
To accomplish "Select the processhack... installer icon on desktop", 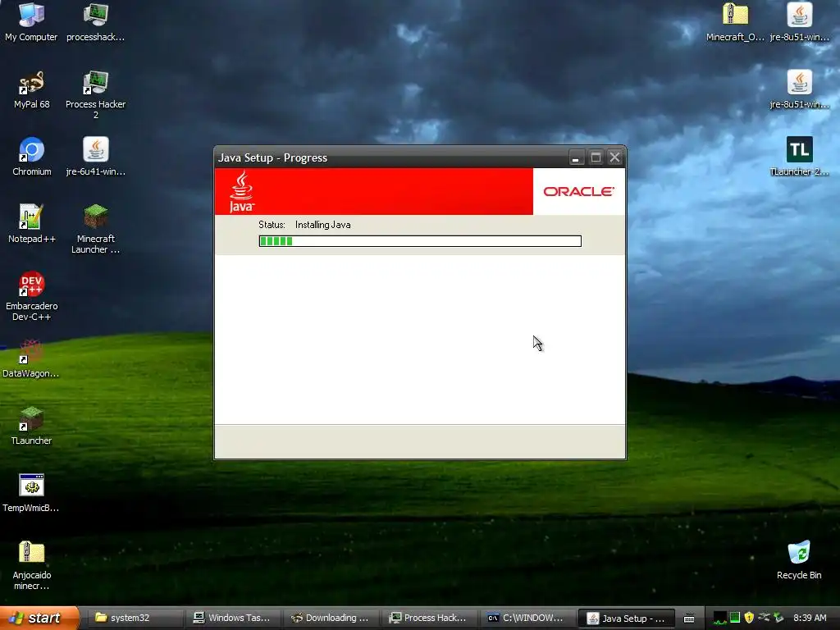I will [x=95, y=21].
